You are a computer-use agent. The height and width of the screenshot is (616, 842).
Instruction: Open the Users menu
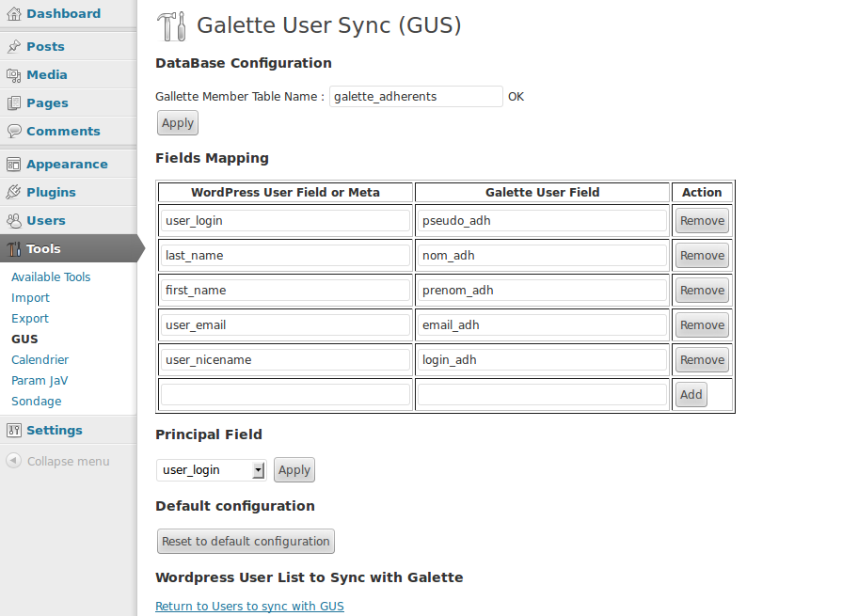[x=46, y=220]
